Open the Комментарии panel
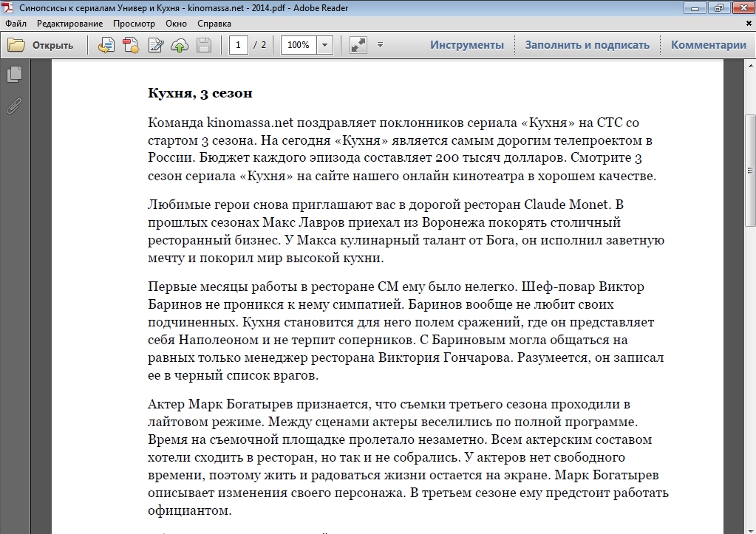Screen dimensions: 756x534 point(708,45)
